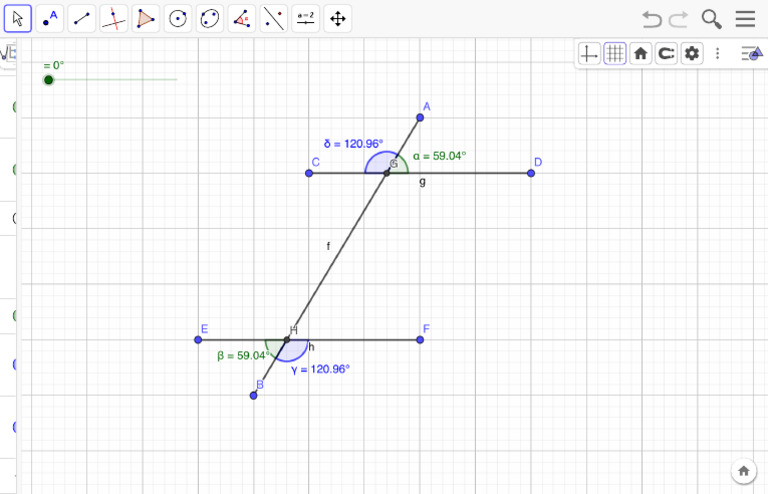The width and height of the screenshot is (768, 494).
Task: Click the δ = 120.96° label
Action: tap(353, 144)
